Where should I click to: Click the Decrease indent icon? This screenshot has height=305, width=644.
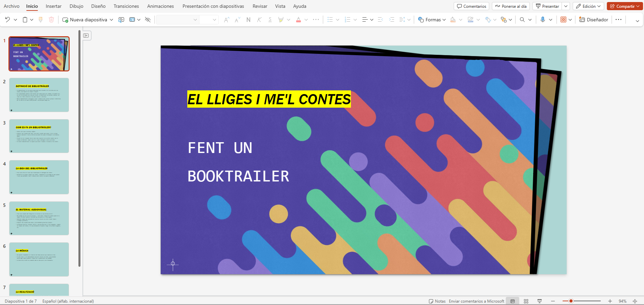click(380, 20)
